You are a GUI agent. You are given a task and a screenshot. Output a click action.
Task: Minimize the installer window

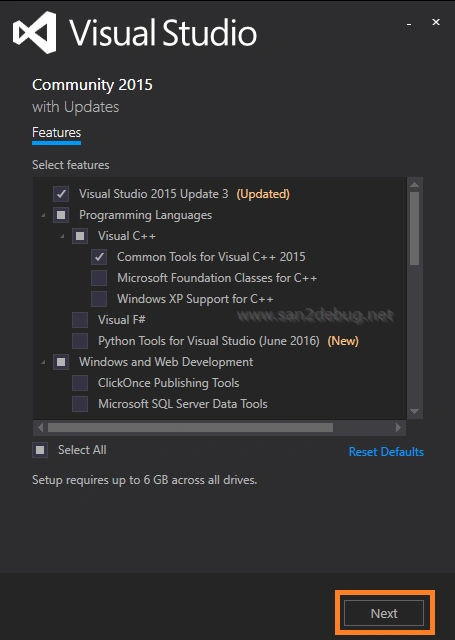pos(409,24)
